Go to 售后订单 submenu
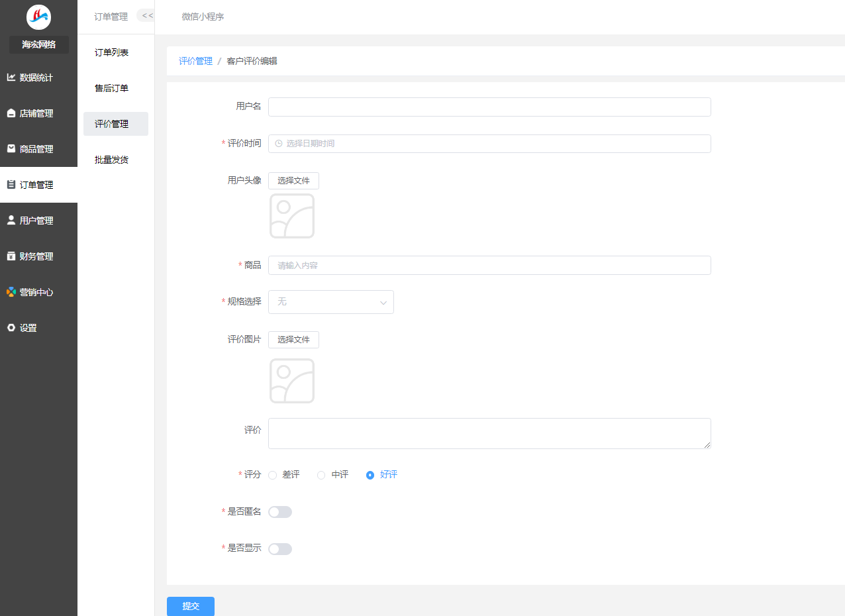845x616 pixels. coord(116,88)
